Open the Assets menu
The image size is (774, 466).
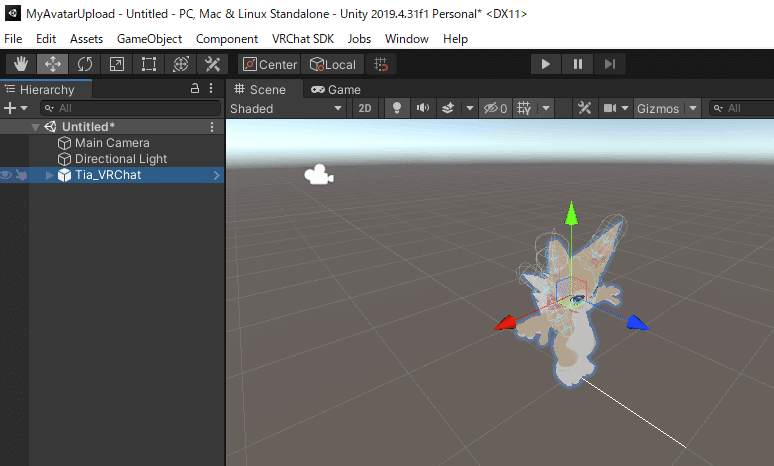[86, 39]
